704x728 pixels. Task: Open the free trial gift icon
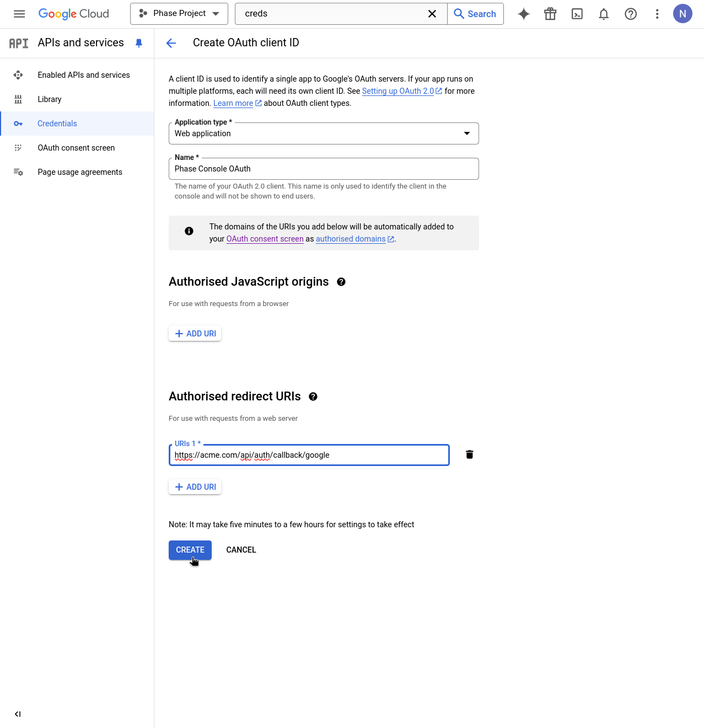pos(550,14)
